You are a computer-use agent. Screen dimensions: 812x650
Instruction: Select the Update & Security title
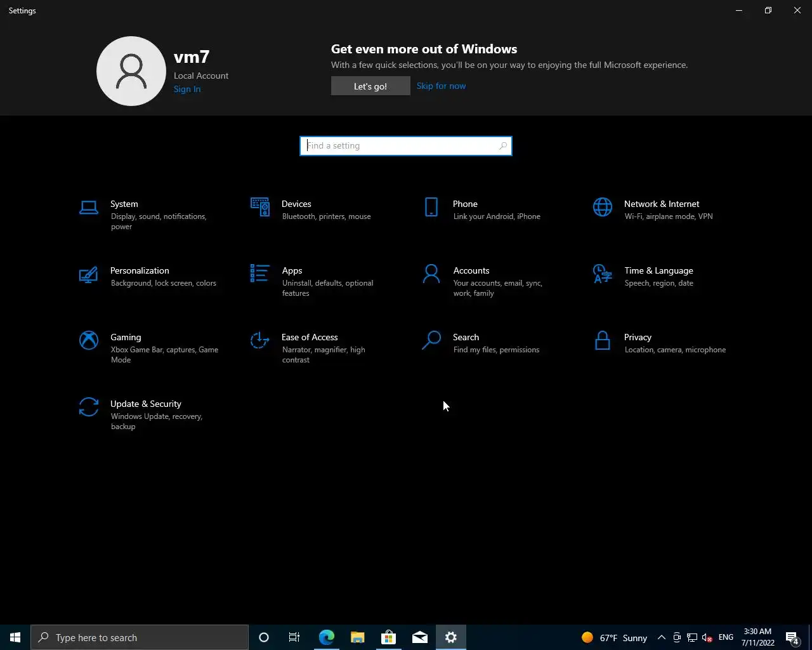[x=146, y=404]
